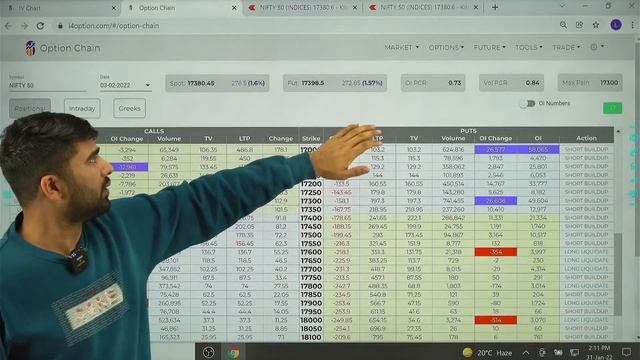This screenshot has width=640, height=360.
Task: Click the OI PCR 0.73 box
Action: coord(433,83)
